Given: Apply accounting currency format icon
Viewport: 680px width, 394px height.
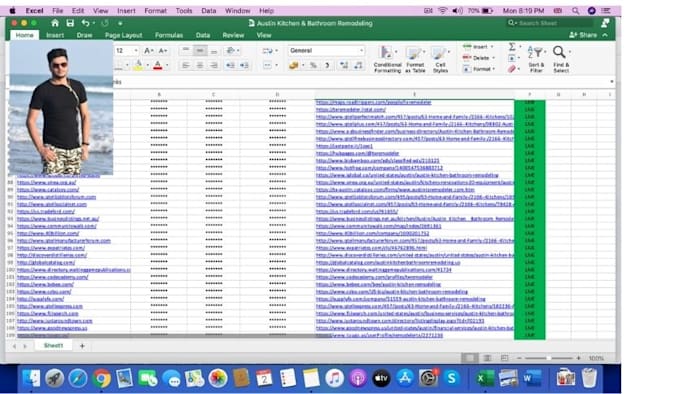Looking at the screenshot, I should [x=294, y=65].
